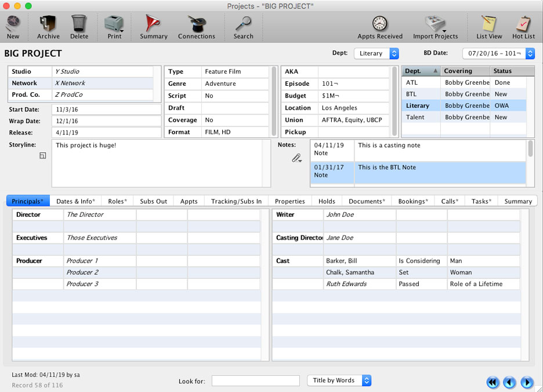This screenshot has width=543, height=392.
Task: Open the Tasks tab
Action: [481, 201]
